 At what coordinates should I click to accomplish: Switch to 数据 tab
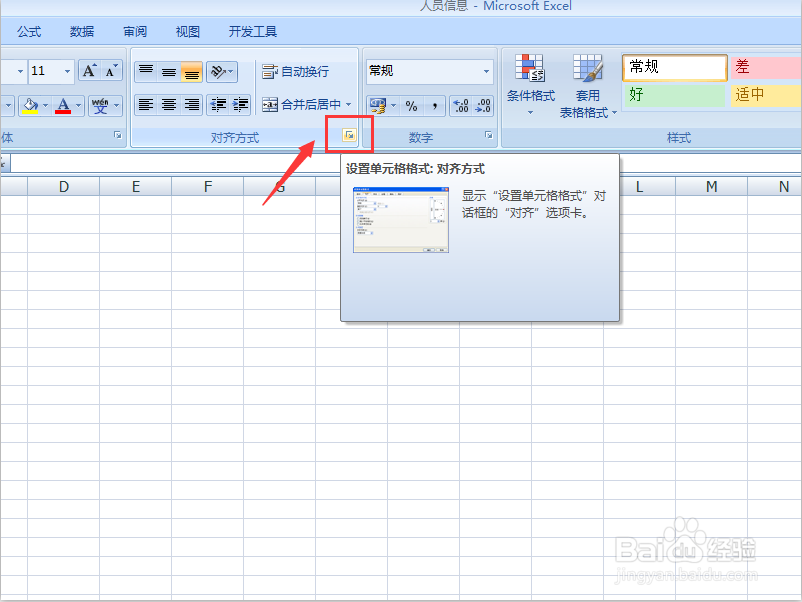click(82, 32)
